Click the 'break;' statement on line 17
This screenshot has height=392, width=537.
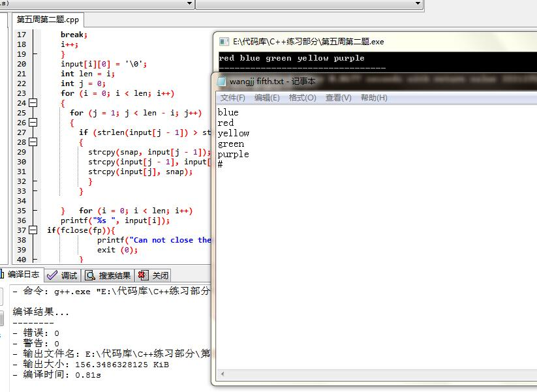pos(74,35)
